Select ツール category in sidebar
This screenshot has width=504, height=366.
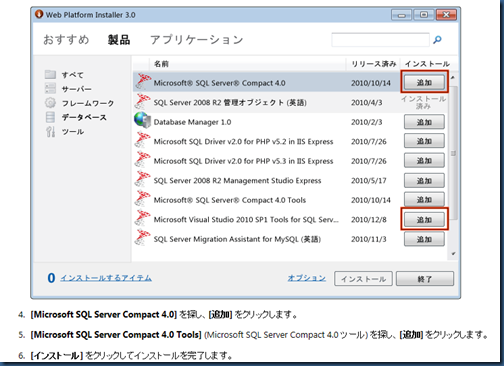click(x=72, y=132)
